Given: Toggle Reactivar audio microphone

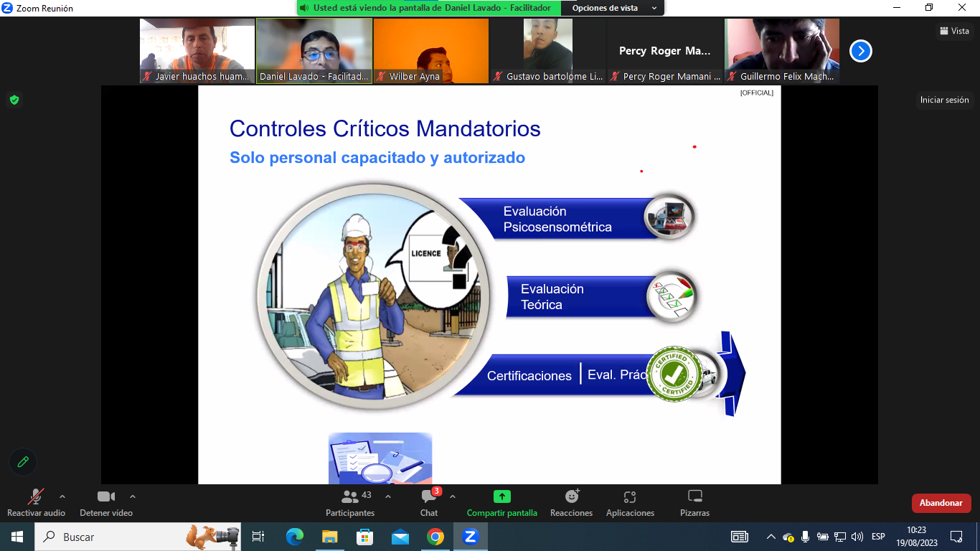Looking at the screenshot, I should [36, 502].
